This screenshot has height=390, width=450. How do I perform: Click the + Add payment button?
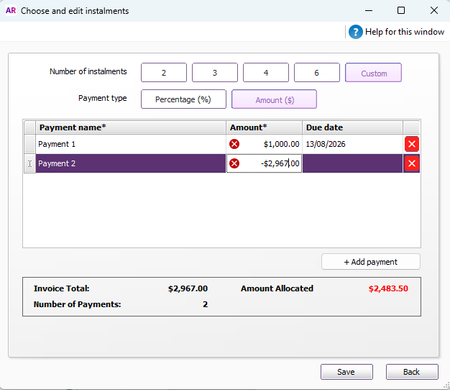click(x=371, y=262)
